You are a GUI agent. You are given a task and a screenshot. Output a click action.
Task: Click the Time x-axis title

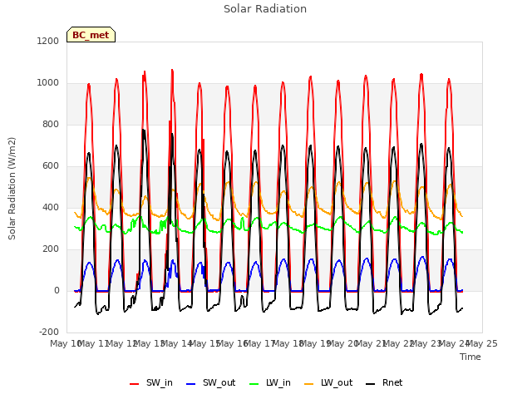coord(470,357)
